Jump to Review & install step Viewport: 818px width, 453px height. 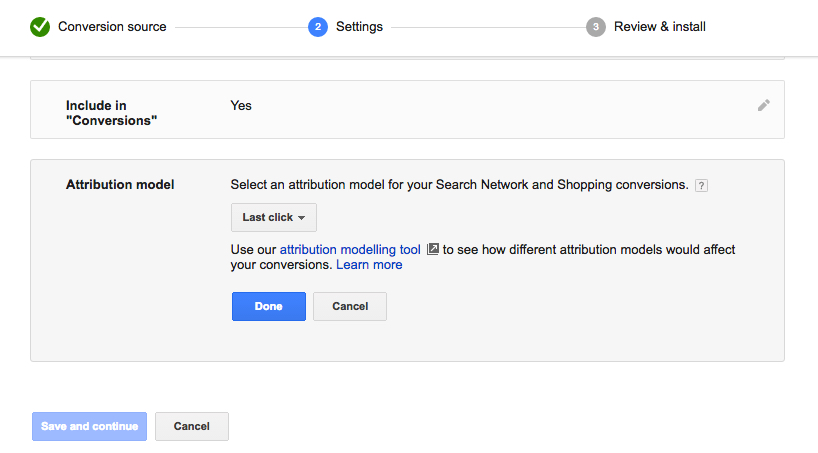click(659, 27)
